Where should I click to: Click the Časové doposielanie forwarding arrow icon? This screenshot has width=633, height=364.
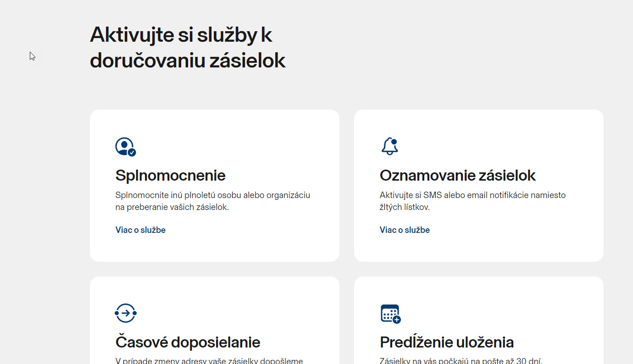click(x=126, y=314)
